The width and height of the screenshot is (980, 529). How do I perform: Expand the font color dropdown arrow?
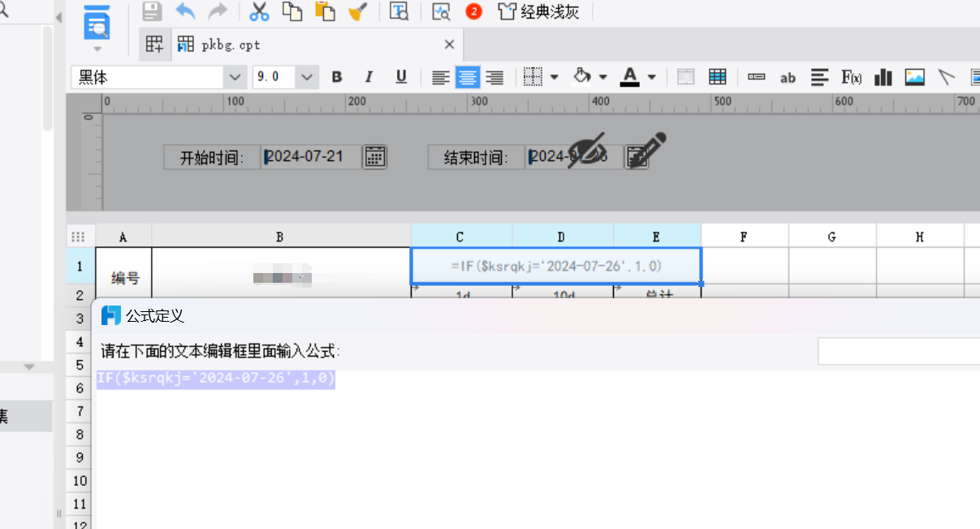(x=652, y=77)
